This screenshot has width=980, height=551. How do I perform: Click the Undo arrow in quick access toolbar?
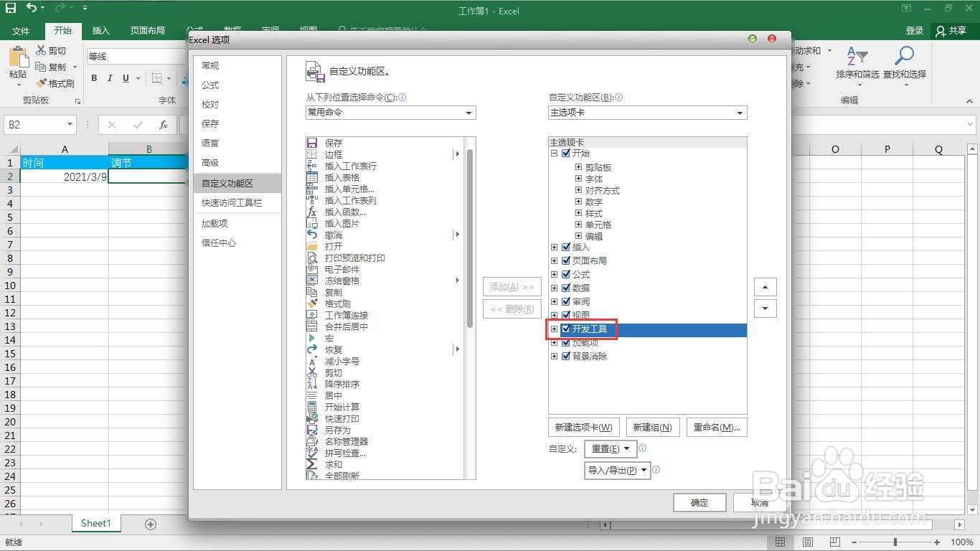point(32,8)
